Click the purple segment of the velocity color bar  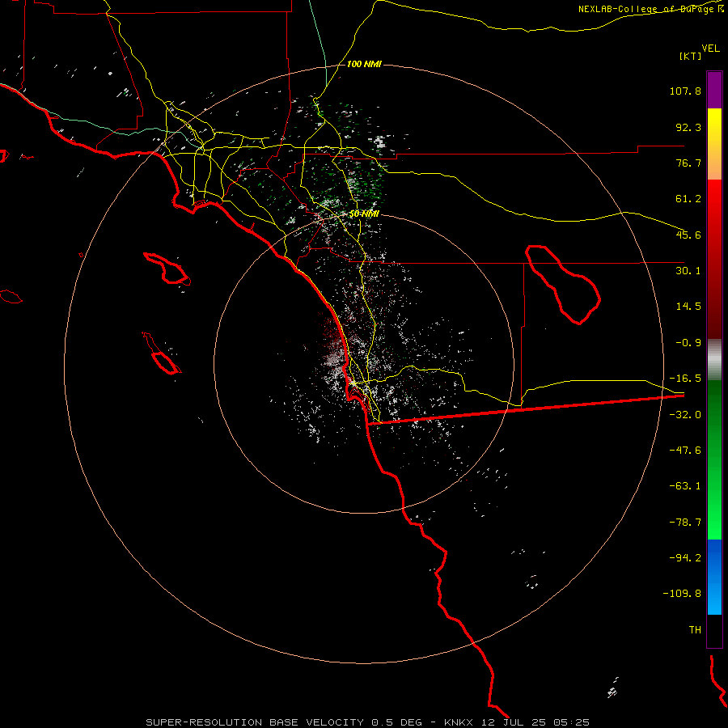pos(714,90)
